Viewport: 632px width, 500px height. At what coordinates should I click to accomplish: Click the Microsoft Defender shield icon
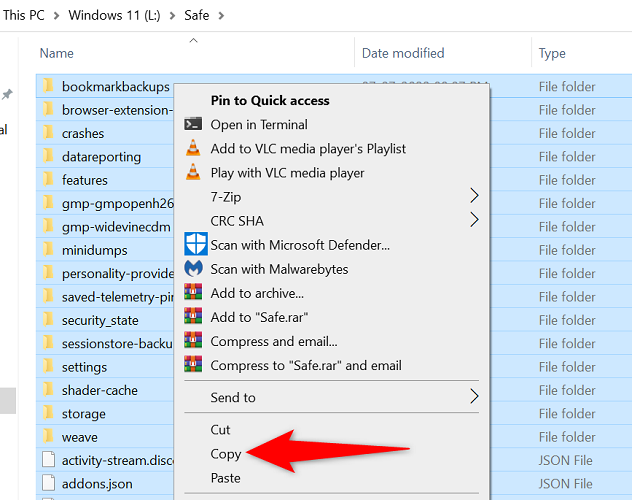tap(194, 245)
